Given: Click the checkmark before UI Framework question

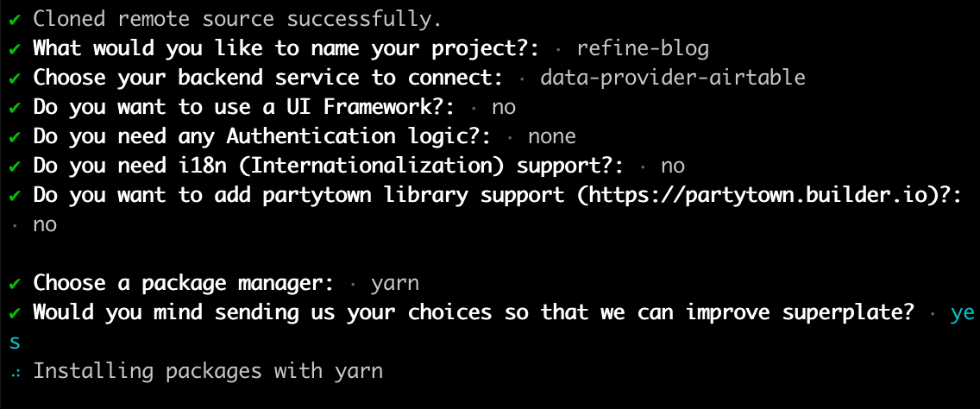Looking at the screenshot, I should pos(16,108).
